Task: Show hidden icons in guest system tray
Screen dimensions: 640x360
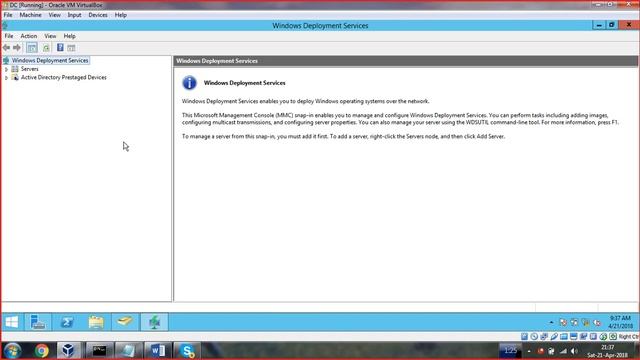Action: (x=551, y=322)
